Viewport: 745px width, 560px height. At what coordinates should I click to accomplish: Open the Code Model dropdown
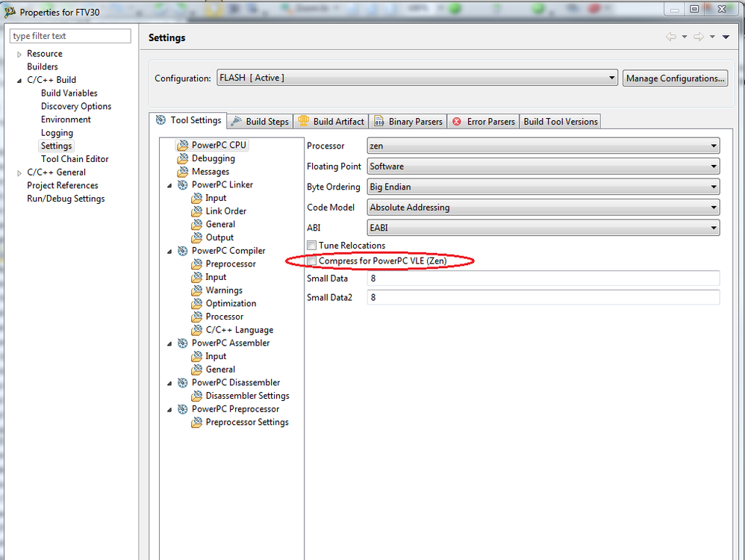[543, 208]
